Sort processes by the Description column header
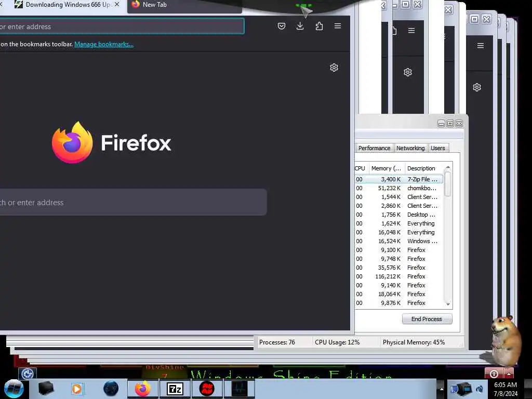Viewport: 532px width, 399px height. tap(423, 168)
